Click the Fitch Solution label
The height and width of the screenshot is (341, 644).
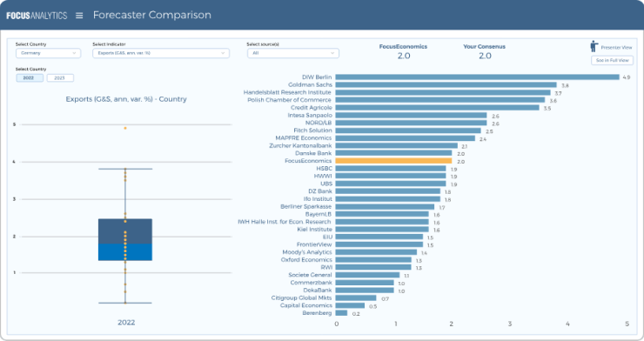[312, 130]
